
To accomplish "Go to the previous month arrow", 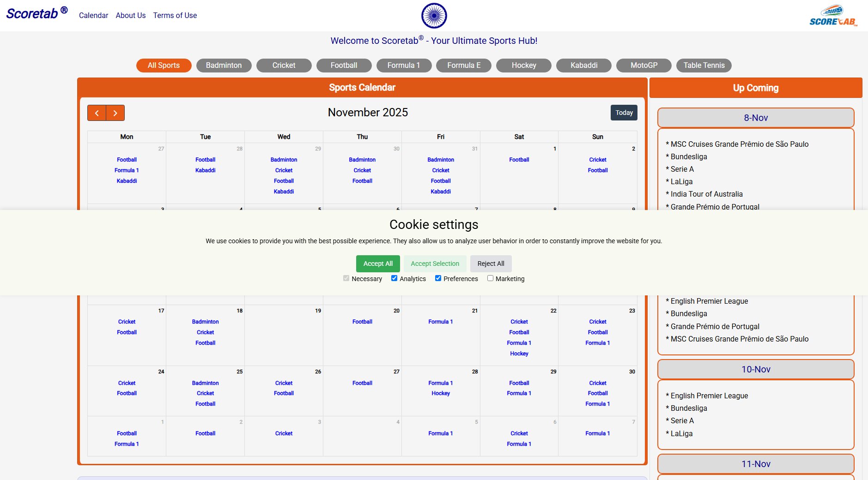I will point(97,113).
